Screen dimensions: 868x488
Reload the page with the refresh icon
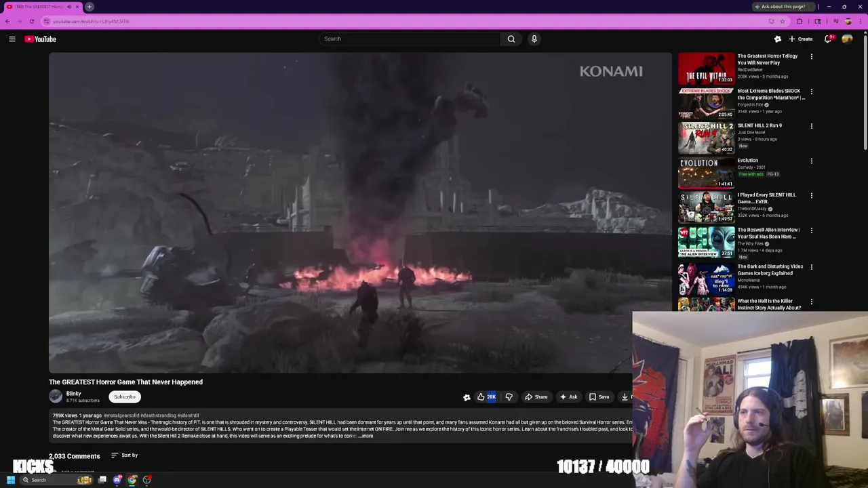pyautogui.click(x=31, y=21)
